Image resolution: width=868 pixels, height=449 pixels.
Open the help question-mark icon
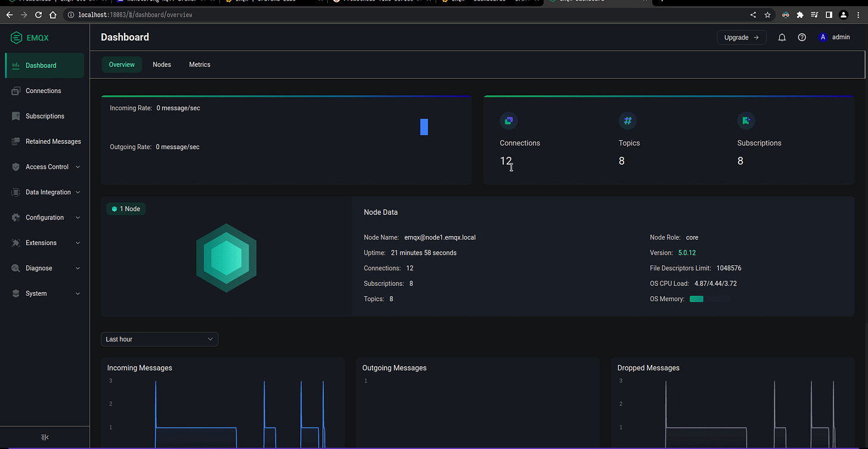[802, 37]
